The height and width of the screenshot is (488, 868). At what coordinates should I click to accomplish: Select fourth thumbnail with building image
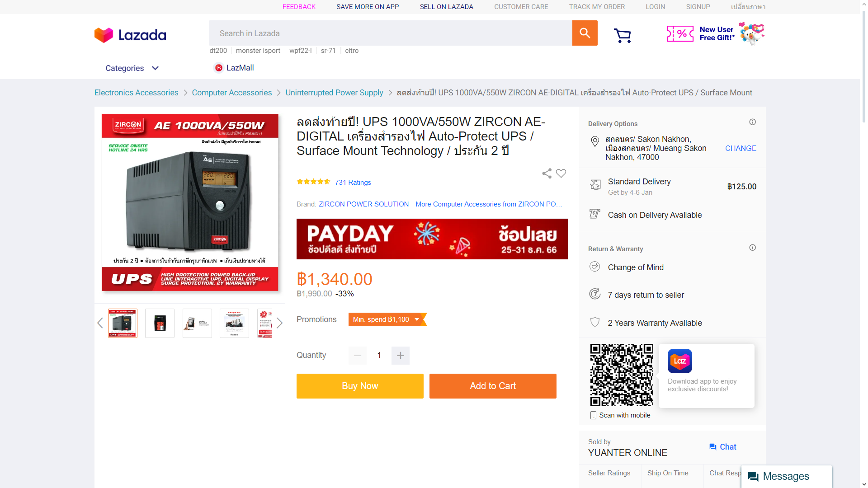coord(234,323)
